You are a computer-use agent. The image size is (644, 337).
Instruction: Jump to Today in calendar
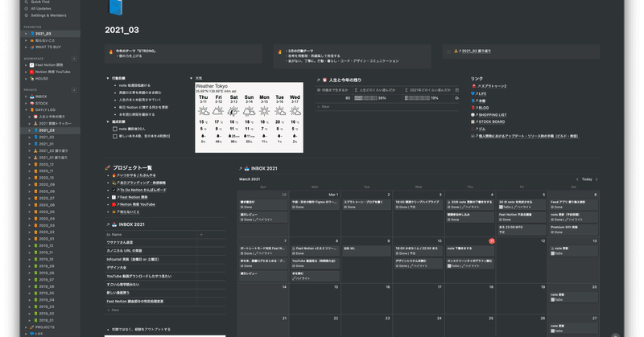pos(587,179)
